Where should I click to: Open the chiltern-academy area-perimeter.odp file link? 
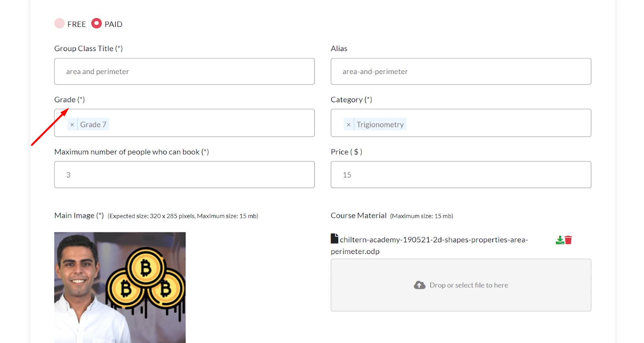click(429, 246)
